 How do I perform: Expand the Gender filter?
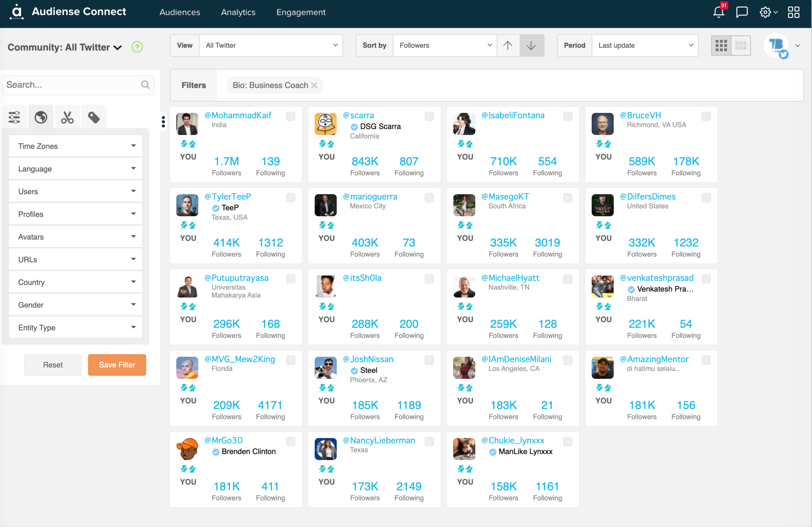click(x=75, y=305)
